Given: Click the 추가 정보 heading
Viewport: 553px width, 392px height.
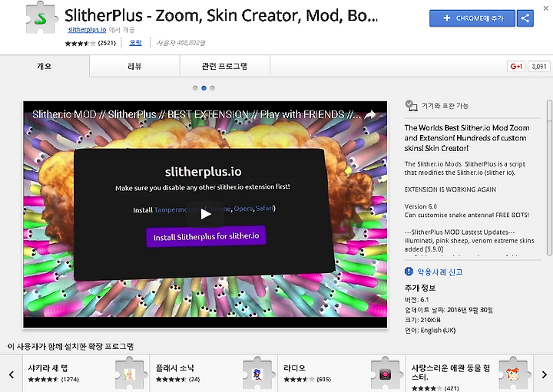Looking at the screenshot, I should [x=420, y=288].
